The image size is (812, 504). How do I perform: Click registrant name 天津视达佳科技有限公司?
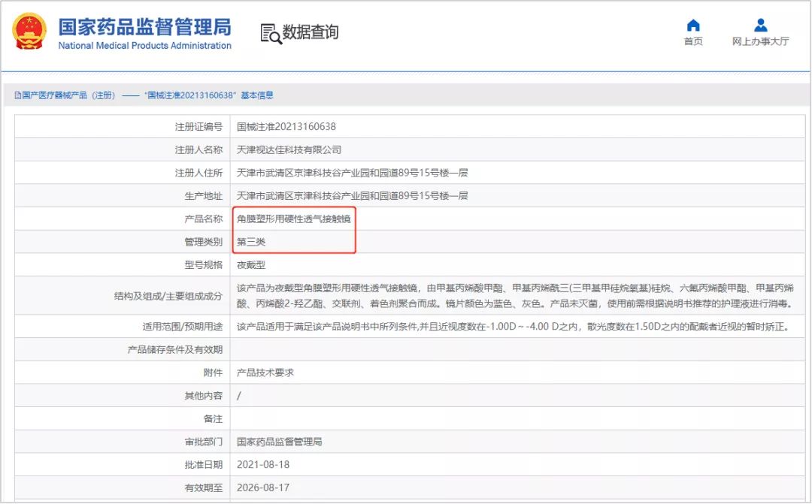tap(289, 150)
